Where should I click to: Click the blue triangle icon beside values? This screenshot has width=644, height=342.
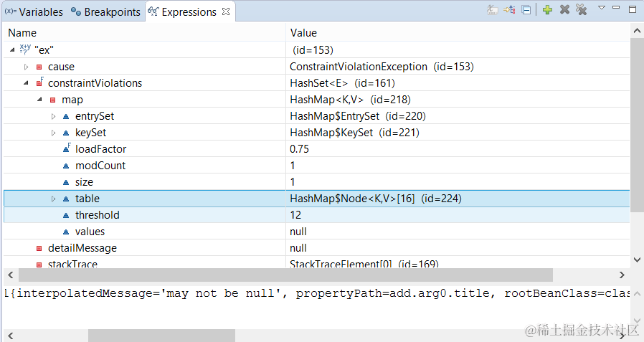66,232
